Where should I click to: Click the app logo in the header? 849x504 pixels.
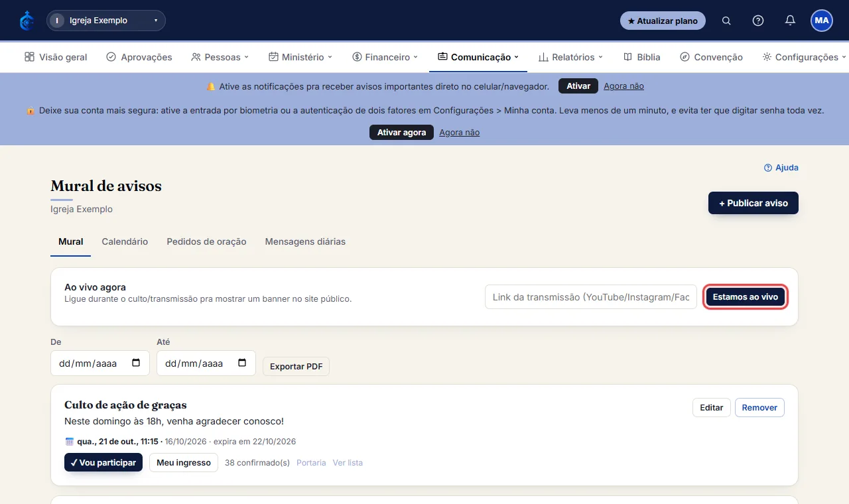tap(27, 21)
